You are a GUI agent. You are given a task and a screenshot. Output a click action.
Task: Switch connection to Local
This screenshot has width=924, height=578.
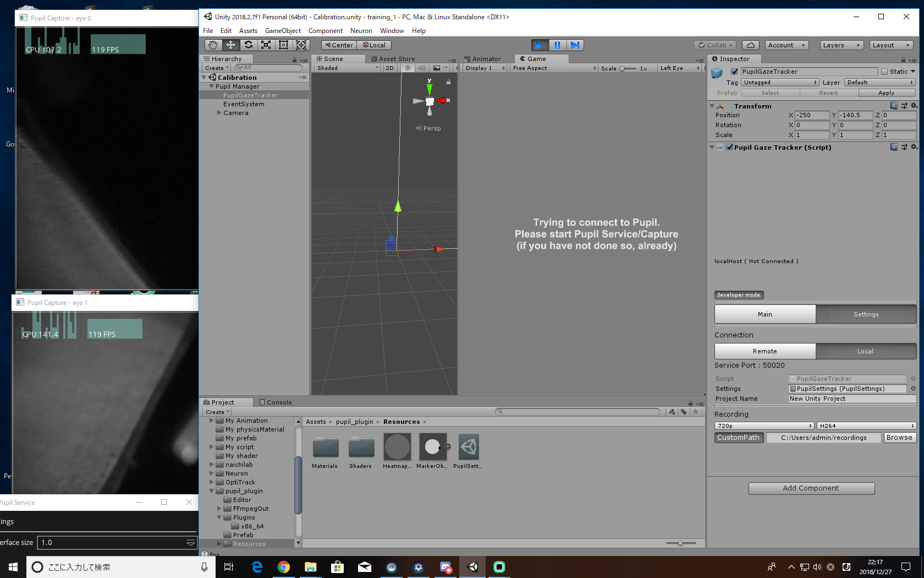click(x=865, y=351)
